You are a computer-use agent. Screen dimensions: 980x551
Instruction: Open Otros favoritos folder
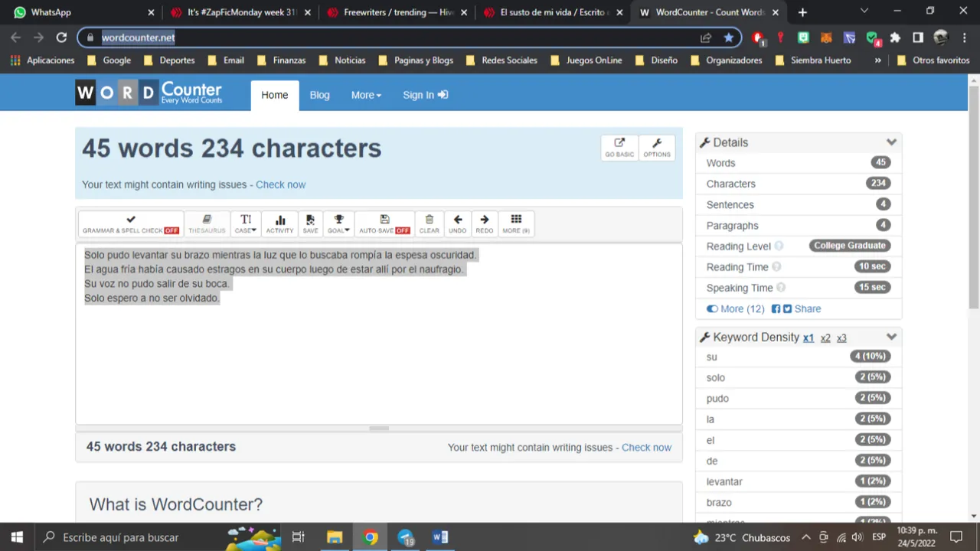[x=933, y=60]
